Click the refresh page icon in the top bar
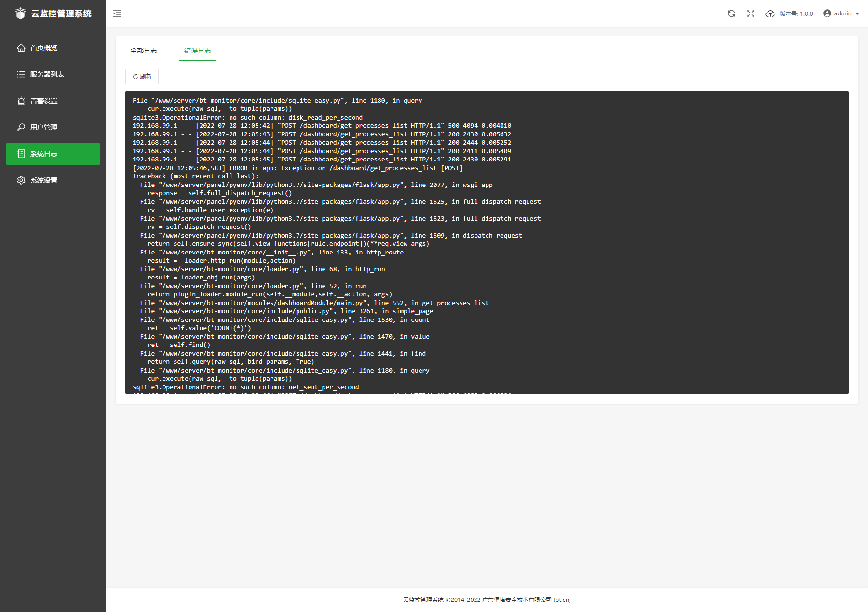This screenshot has width=868, height=612. point(732,13)
